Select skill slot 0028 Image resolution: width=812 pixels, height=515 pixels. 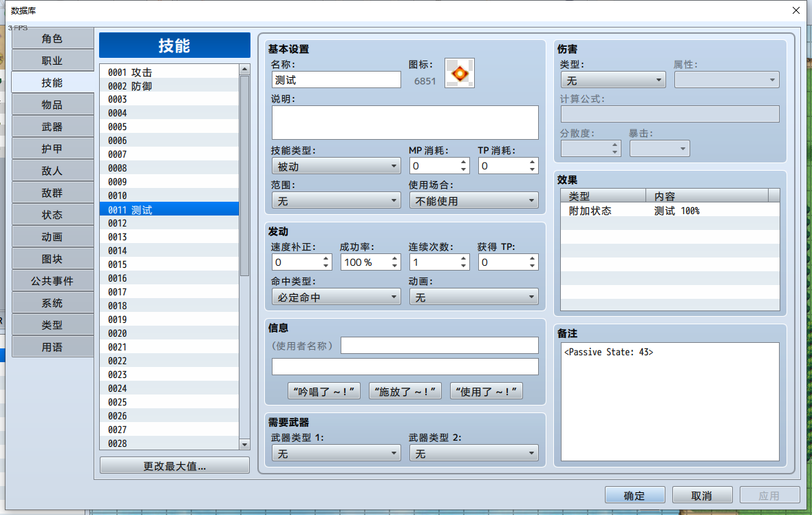pos(169,443)
